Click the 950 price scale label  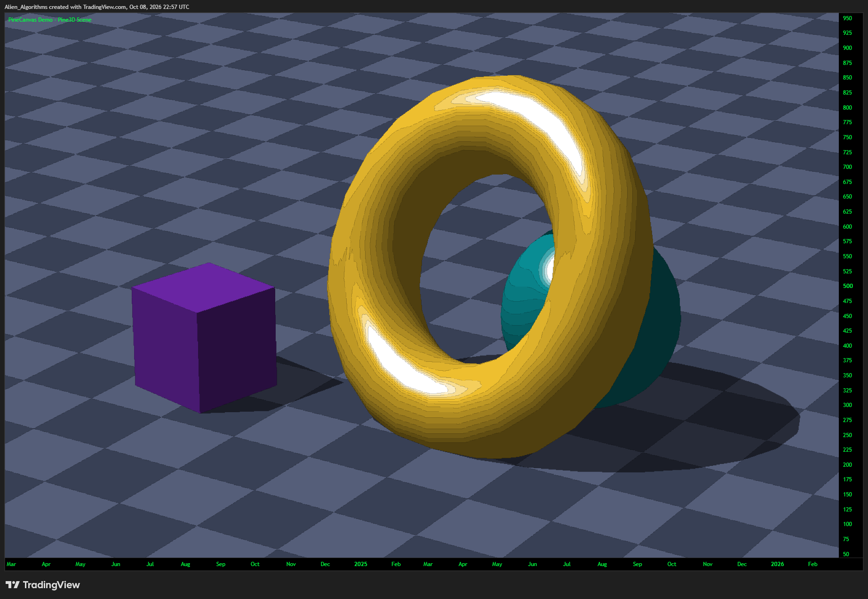tap(847, 18)
